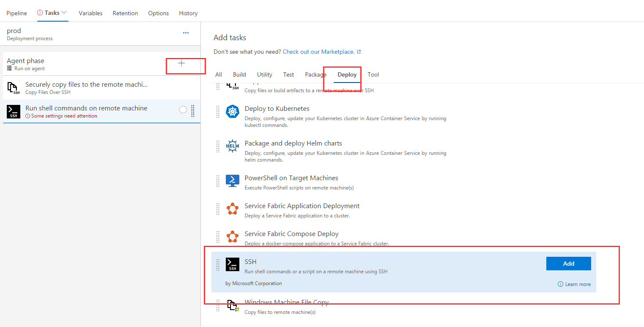Viewport: 644px width, 327px height.
Task: Open the History tab
Action: click(188, 13)
